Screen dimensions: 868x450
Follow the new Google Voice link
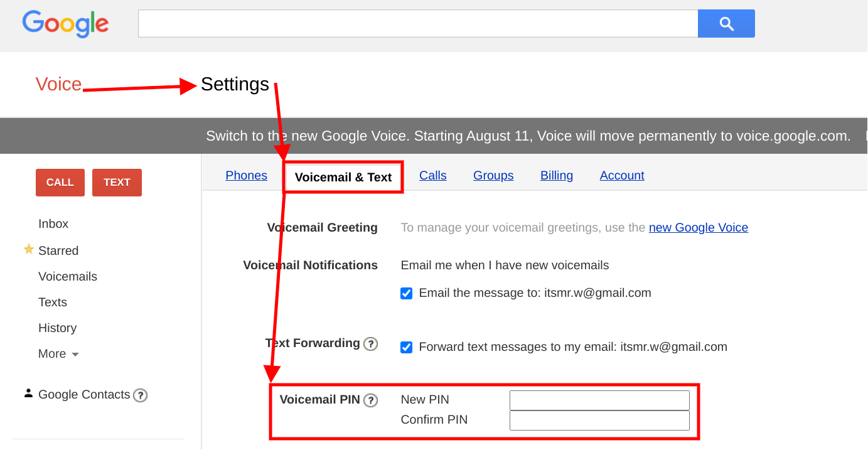pos(699,228)
